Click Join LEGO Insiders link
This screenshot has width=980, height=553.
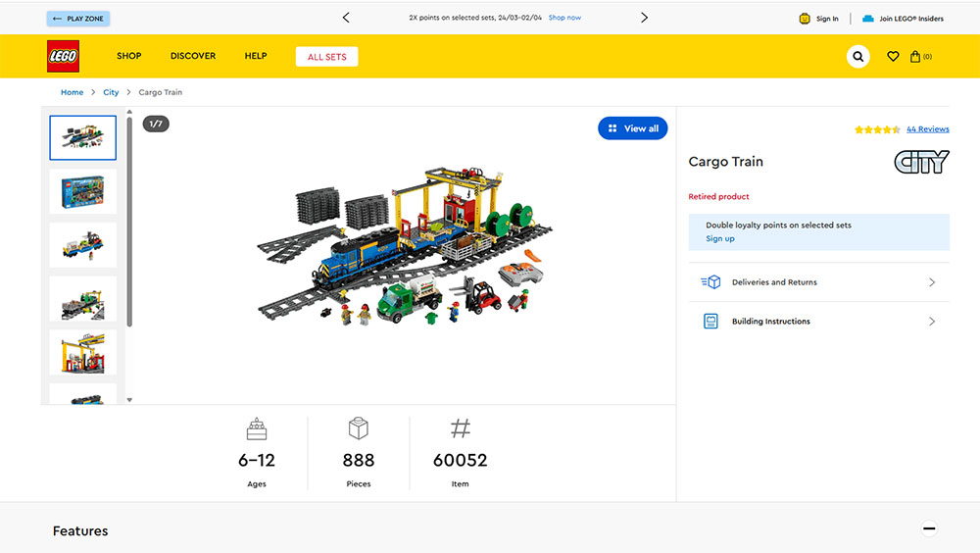(911, 19)
